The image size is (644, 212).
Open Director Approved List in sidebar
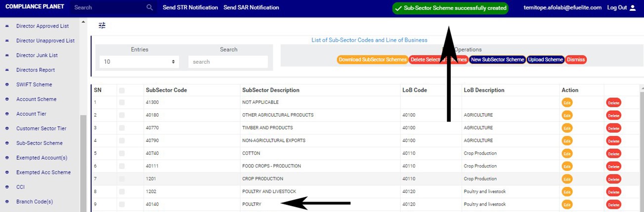coord(42,26)
